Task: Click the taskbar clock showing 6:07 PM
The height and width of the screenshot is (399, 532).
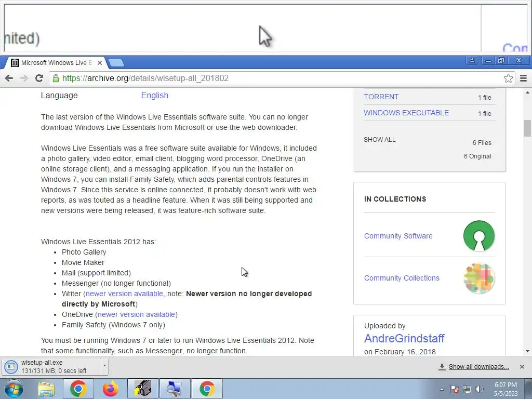Action: coord(506,389)
